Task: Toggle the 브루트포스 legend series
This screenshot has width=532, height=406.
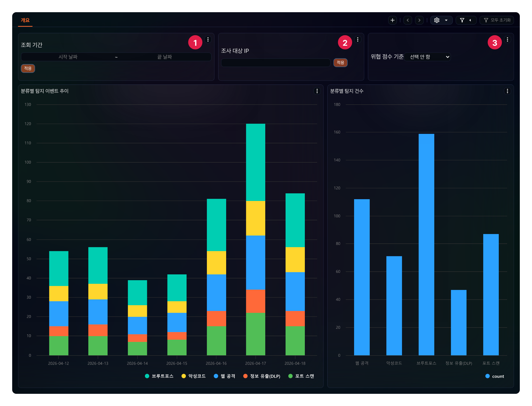Action: click(159, 376)
